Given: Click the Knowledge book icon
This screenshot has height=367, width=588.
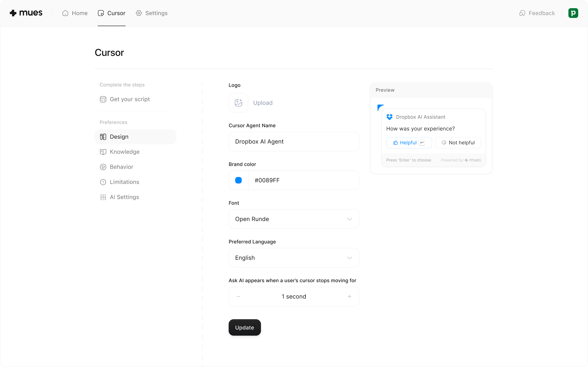Looking at the screenshot, I should coord(103,152).
